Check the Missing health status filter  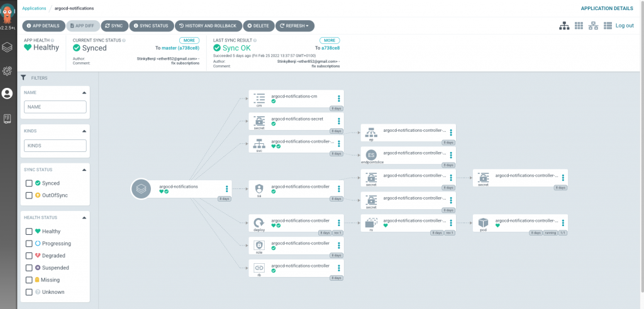(x=29, y=280)
